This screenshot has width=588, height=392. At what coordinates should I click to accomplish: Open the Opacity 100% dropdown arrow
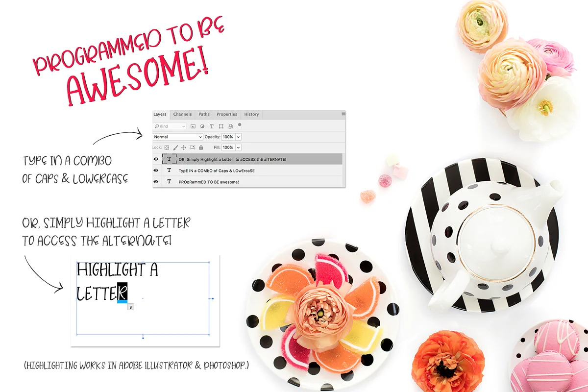pos(238,137)
